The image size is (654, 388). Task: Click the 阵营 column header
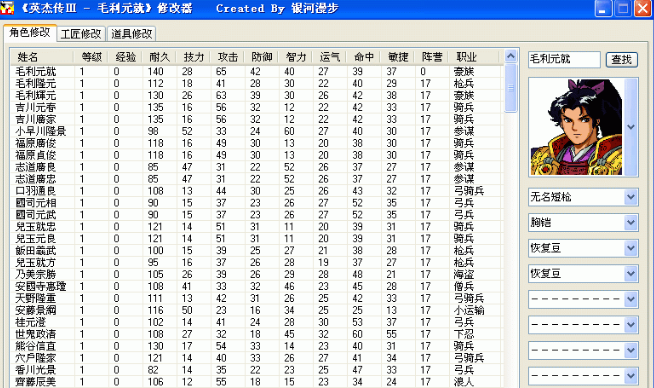pyautogui.click(x=432, y=57)
